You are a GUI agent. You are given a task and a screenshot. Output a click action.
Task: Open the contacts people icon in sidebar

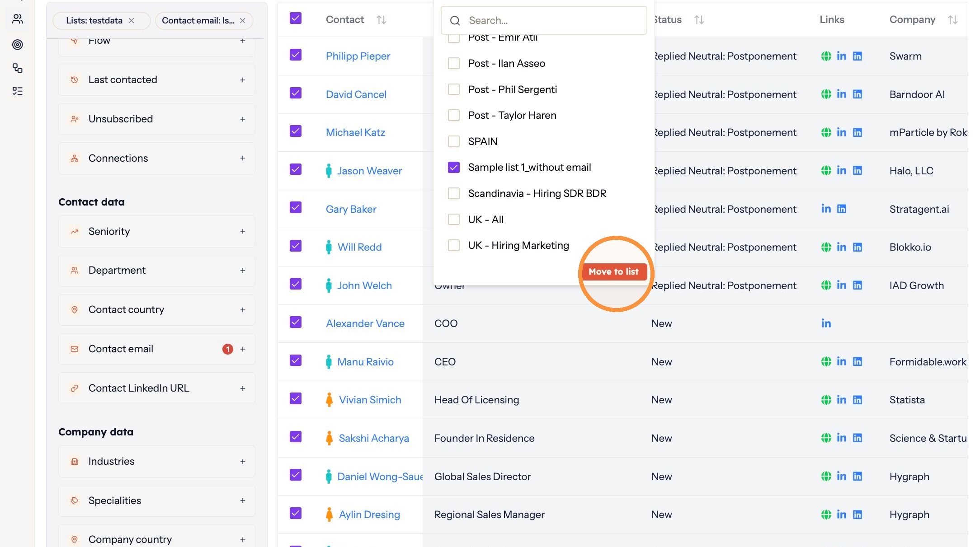coord(18,19)
